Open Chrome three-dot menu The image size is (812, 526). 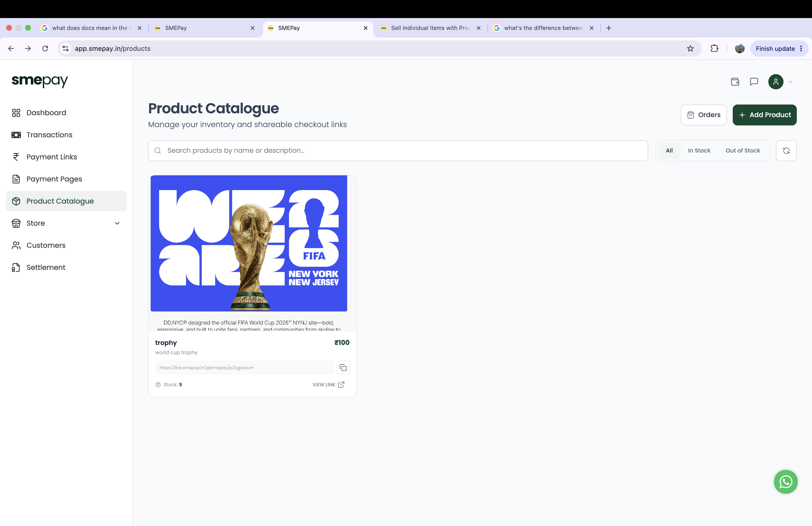coord(801,48)
